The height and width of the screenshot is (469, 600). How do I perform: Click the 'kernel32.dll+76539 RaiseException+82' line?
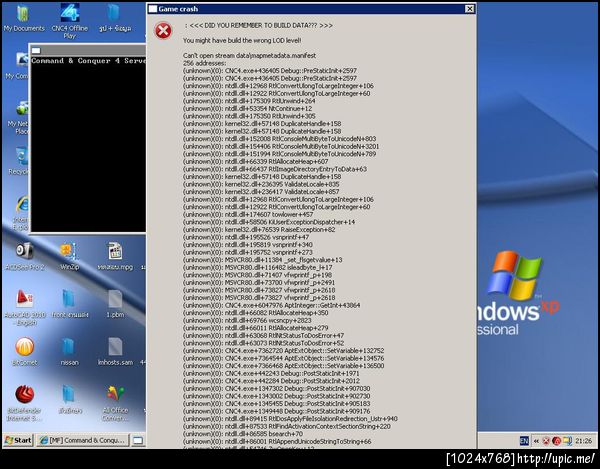(x=259, y=230)
